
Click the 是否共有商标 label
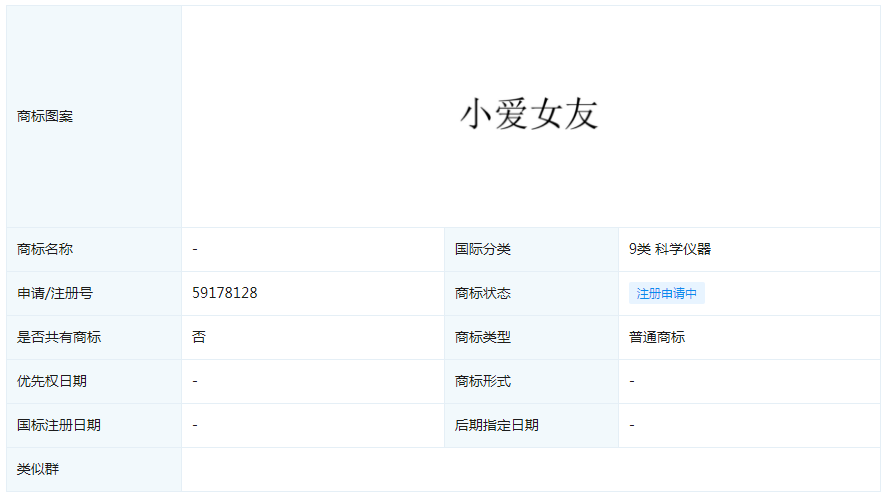point(59,337)
